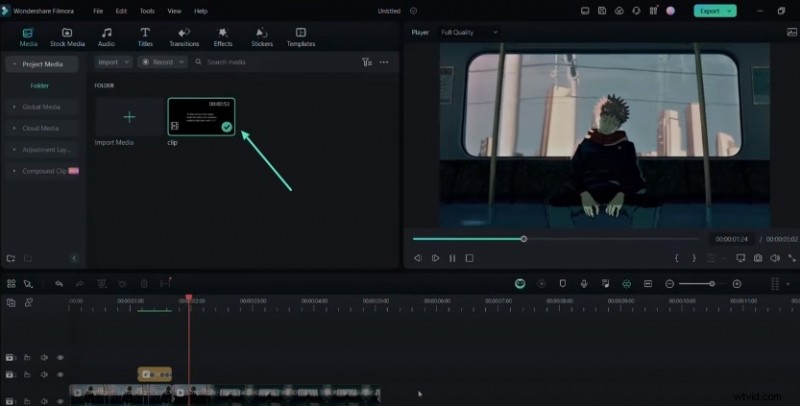The image size is (800, 406).
Task: Open the Import dropdown
Action: 113,62
